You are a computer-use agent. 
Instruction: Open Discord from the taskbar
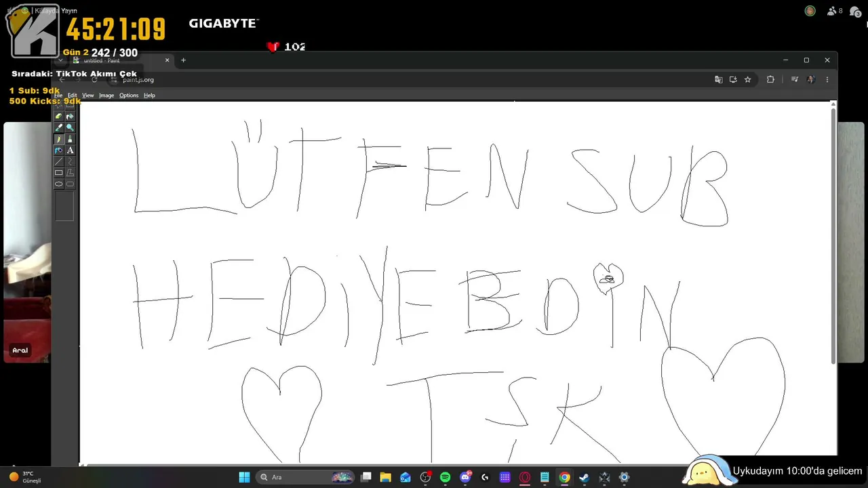click(465, 477)
